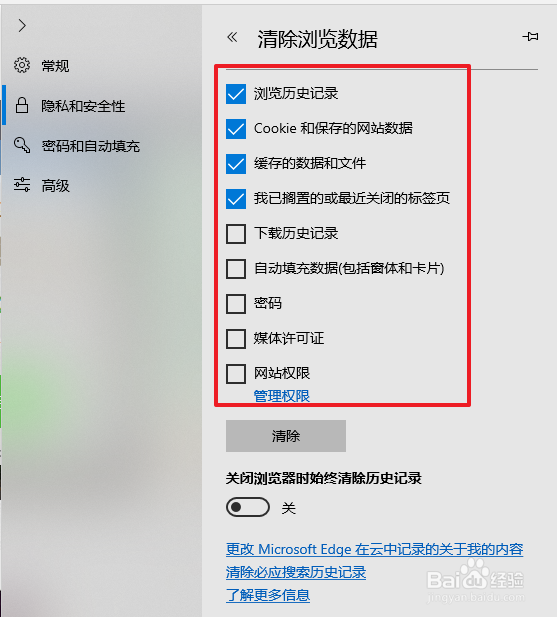Screen dimensions: 557x617
Task: Check the 媒体许可证 checkbox
Action: click(236, 339)
